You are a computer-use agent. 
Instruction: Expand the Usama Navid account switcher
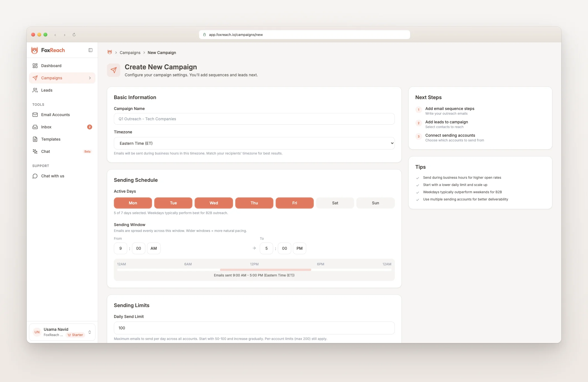[90, 332]
